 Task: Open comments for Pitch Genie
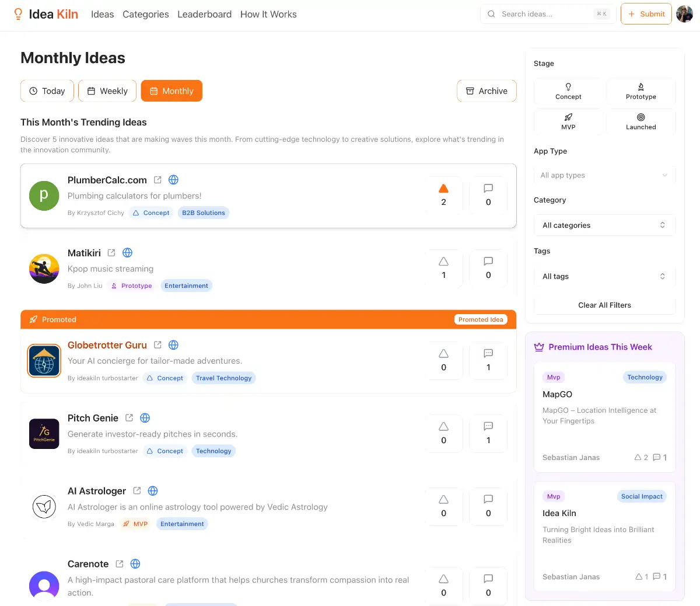(x=488, y=433)
